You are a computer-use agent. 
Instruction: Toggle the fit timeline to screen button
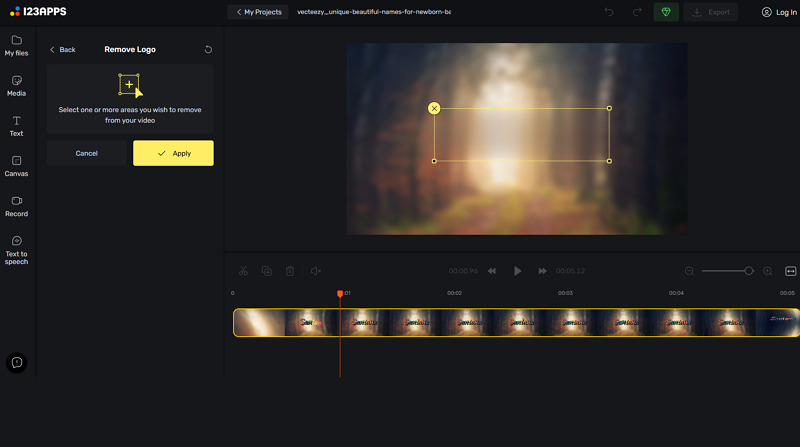[790, 271]
